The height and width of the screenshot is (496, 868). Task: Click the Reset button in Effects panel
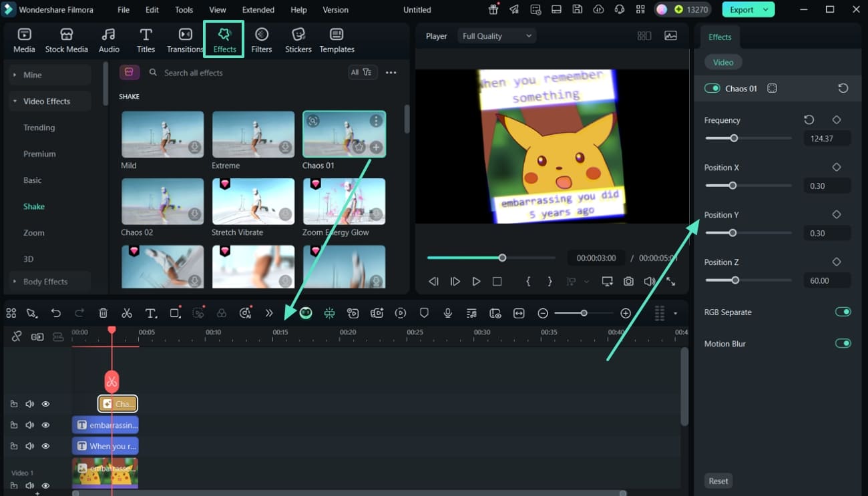click(x=718, y=481)
